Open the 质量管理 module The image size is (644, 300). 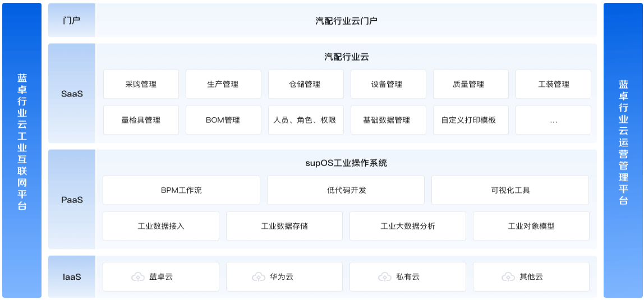(x=471, y=84)
